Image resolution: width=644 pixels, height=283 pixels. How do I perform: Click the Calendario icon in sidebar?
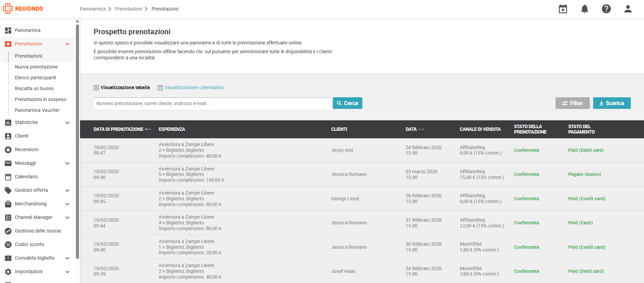coord(8,177)
